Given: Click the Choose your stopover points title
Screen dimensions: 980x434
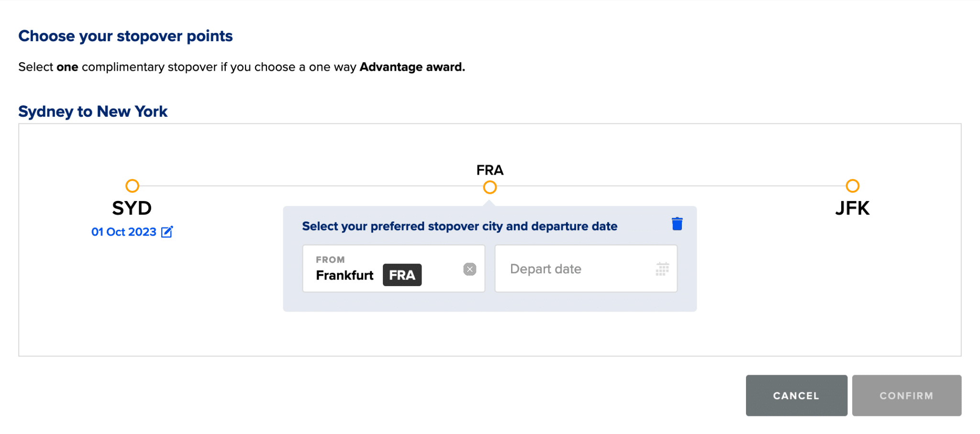Looking at the screenshot, I should coord(125,36).
